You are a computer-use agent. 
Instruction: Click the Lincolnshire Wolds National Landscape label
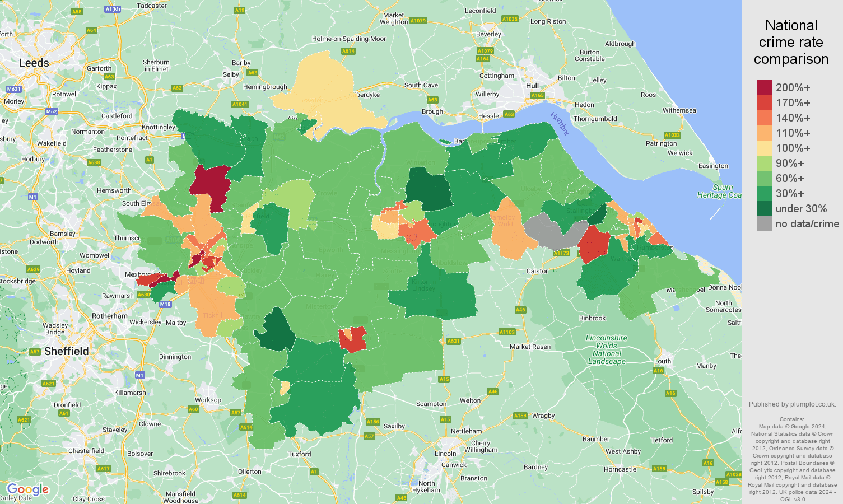(607, 350)
